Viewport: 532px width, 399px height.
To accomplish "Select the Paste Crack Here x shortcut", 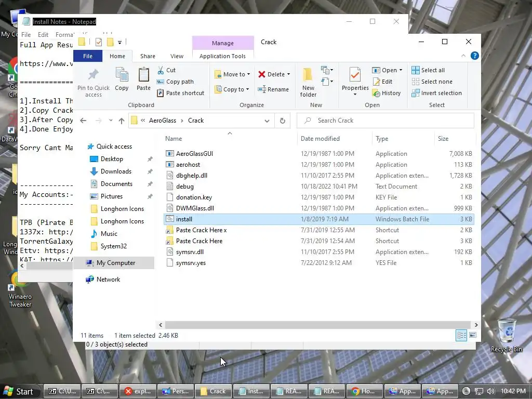I will [201, 230].
